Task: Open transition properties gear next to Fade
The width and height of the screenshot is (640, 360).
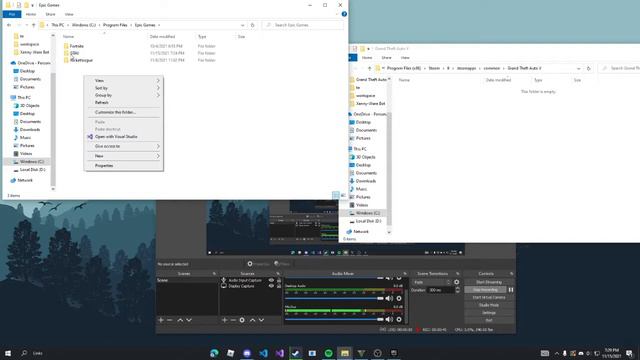Action: pos(457,282)
